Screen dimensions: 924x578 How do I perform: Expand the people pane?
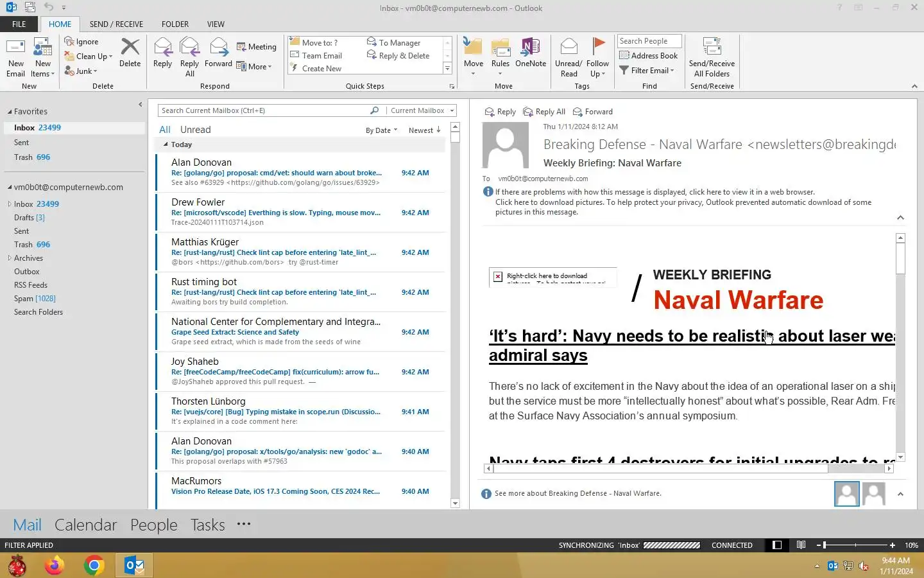click(900, 494)
